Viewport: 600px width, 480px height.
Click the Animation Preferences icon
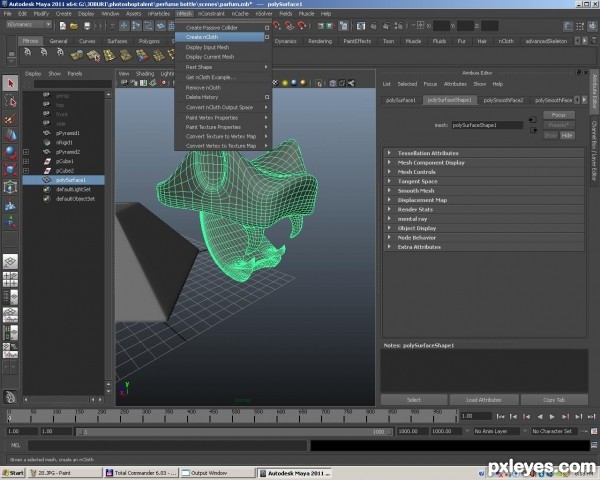tap(594, 431)
